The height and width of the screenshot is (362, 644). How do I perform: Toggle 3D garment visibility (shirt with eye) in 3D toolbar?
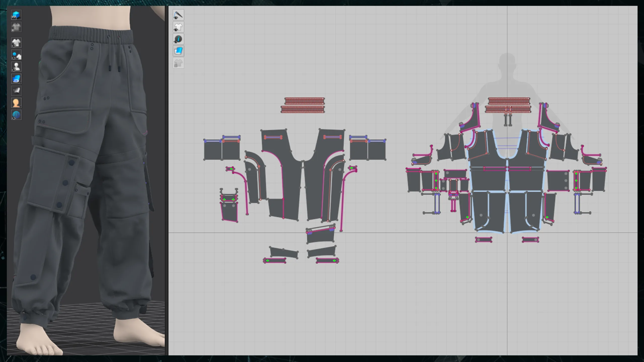16,43
